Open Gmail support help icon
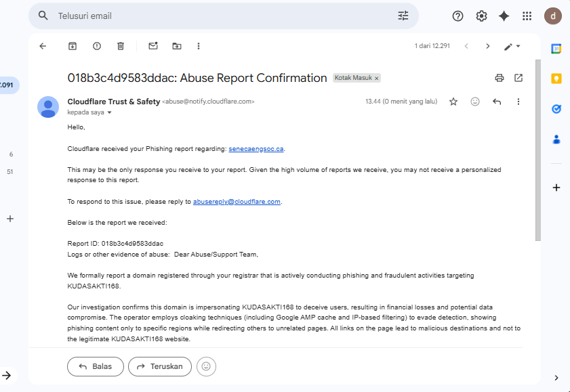The image size is (570, 392). (457, 16)
